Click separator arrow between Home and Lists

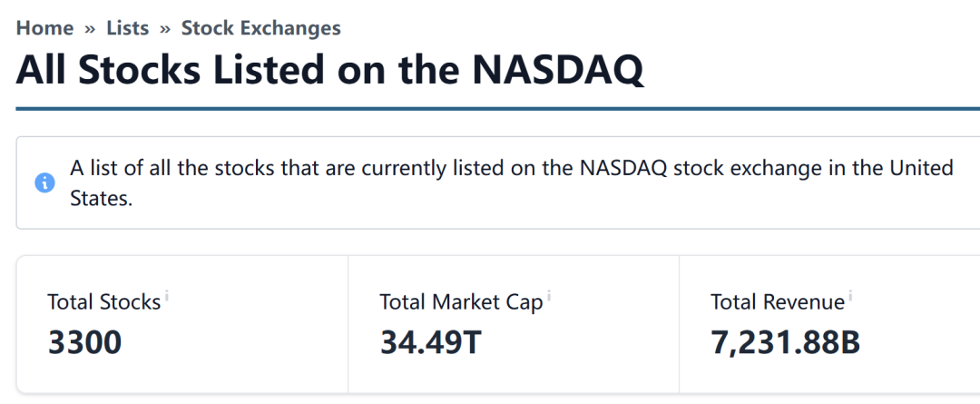click(x=90, y=29)
